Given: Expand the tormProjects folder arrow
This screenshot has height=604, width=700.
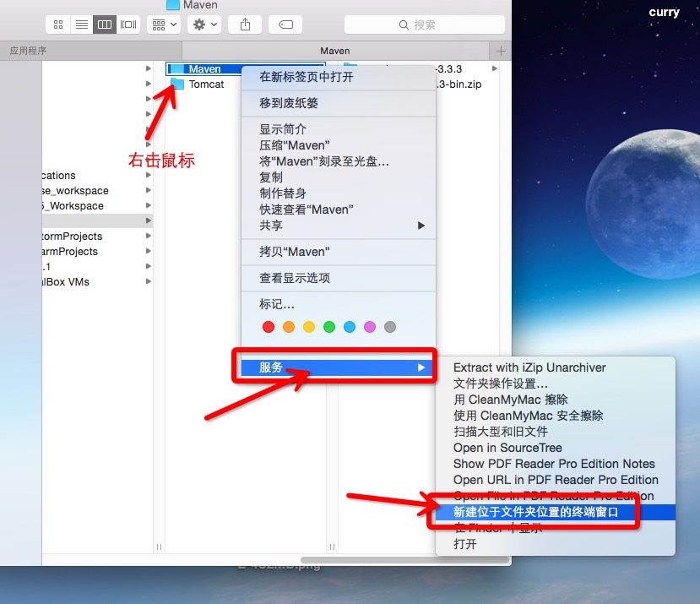Looking at the screenshot, I should (149, 236).
